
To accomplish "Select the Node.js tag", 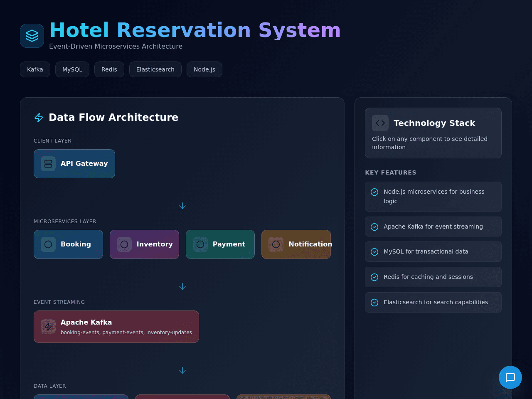I will (x=204, y=69).
